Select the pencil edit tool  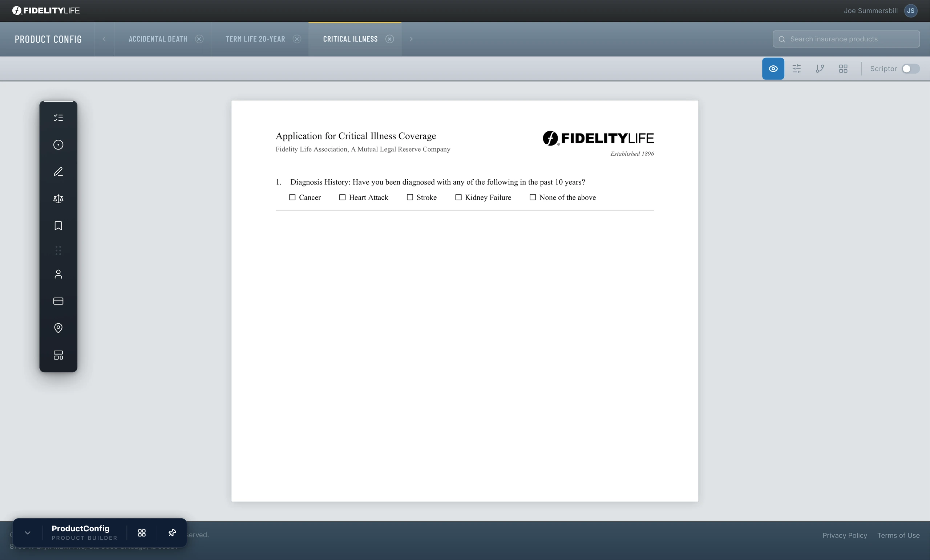[58, 172]
